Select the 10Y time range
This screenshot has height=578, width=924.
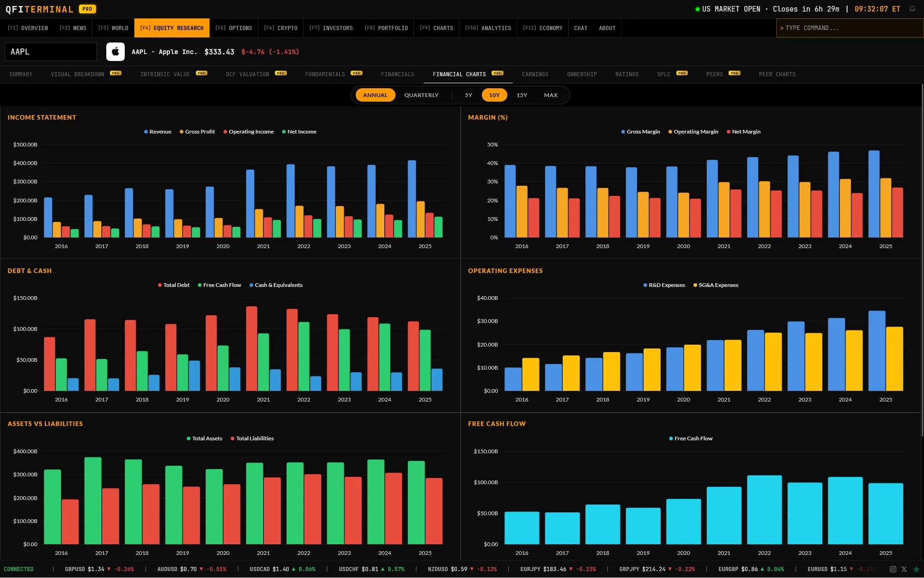pyautogui.click(x=494, y=95)
